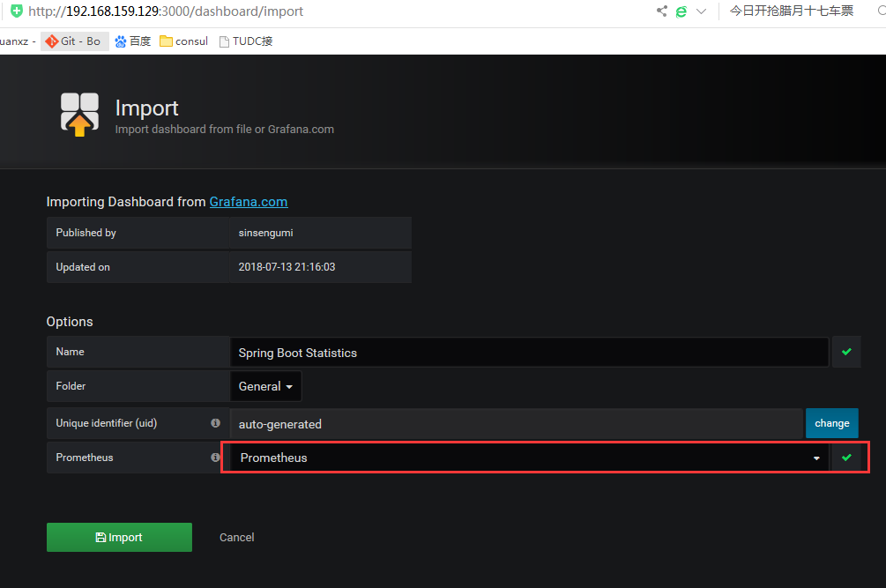Click the Published by label

coord(86,233)
